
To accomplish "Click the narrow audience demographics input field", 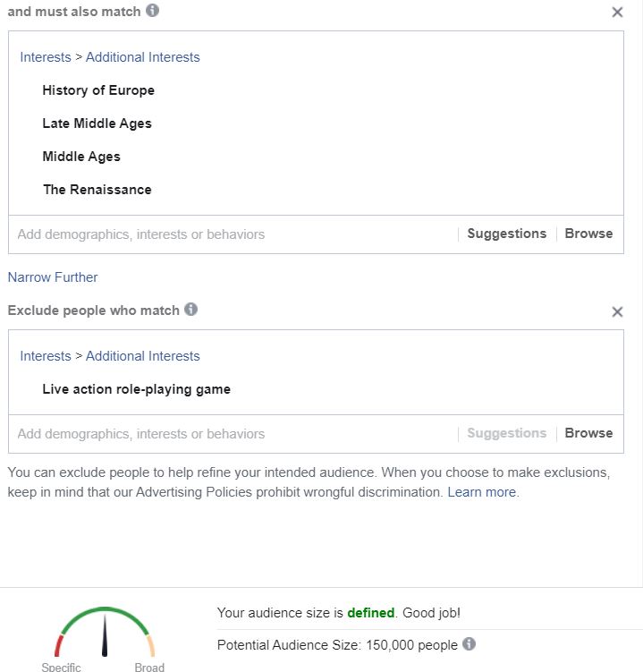I will 233,234.
